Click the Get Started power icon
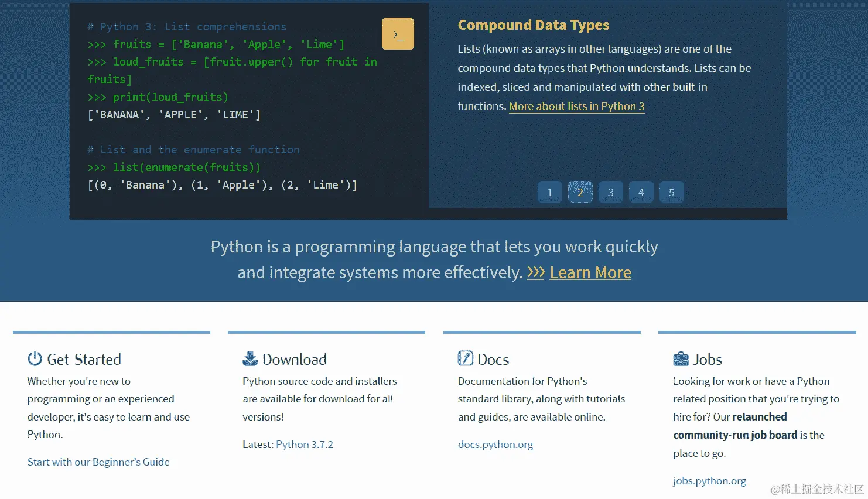This screenshot has height=499, width=868. pos(35,358)
